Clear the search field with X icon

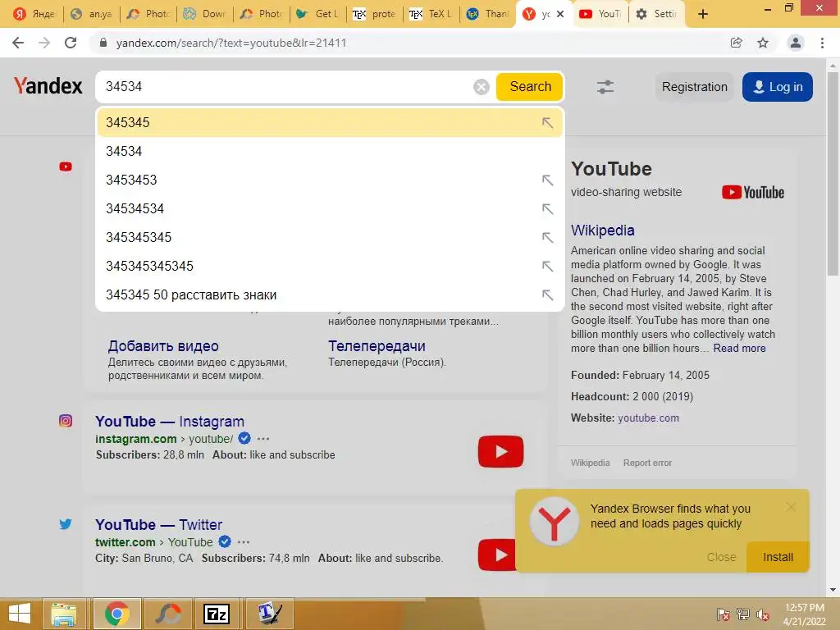tap(481, 87)
